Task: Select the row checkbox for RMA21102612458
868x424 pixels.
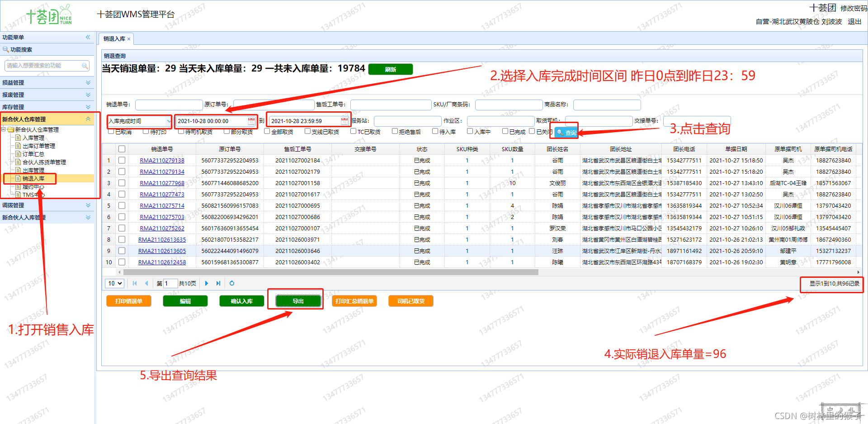Action: point(122,262)
